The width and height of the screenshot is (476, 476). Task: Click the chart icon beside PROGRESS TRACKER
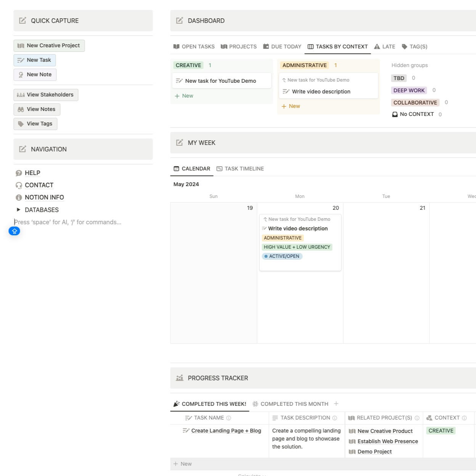[x=179, y=378]
